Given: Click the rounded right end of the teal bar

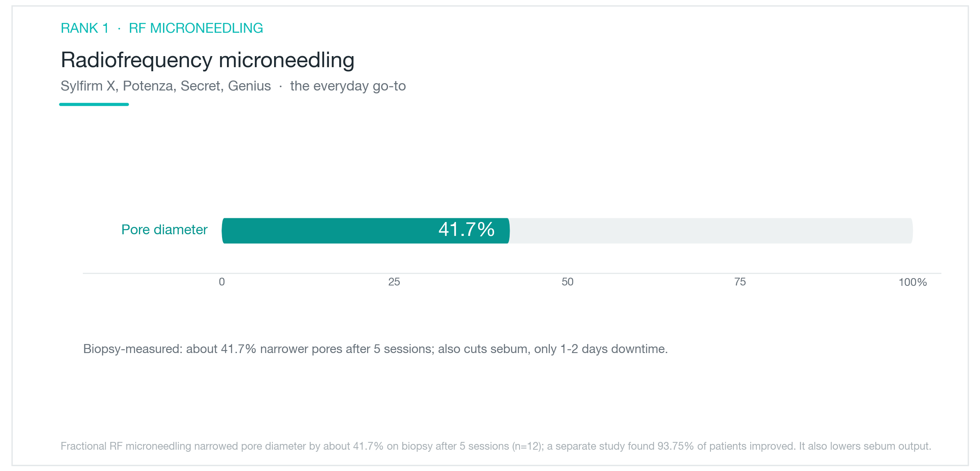Looking at the screenshot, I should pyautogui.click(x=507, y=231).
